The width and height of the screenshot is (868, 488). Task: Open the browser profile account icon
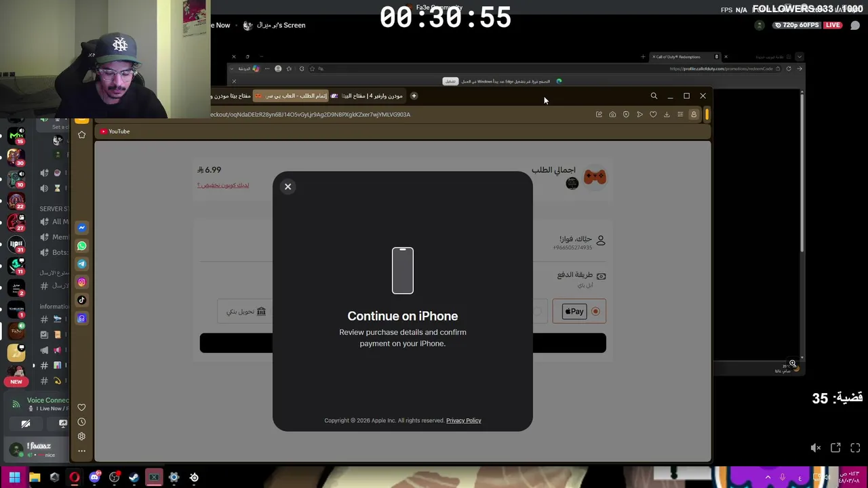pyautogui.click(x=694, y=115)
